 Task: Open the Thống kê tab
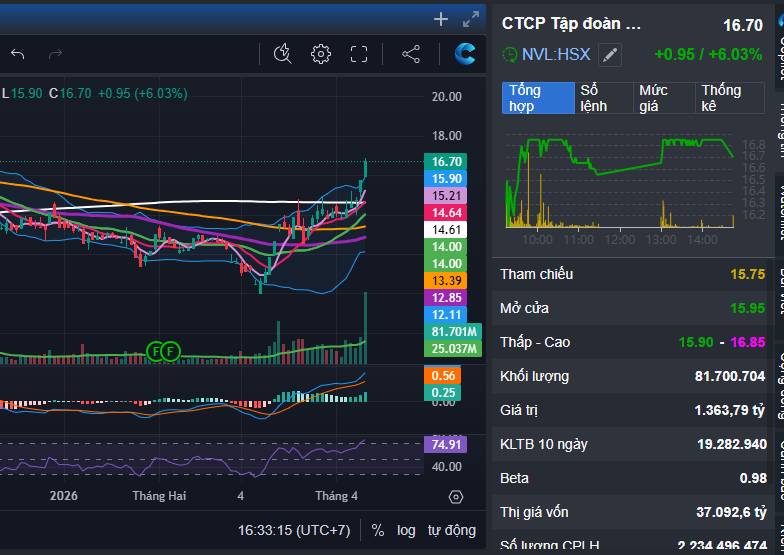point(730,98)
